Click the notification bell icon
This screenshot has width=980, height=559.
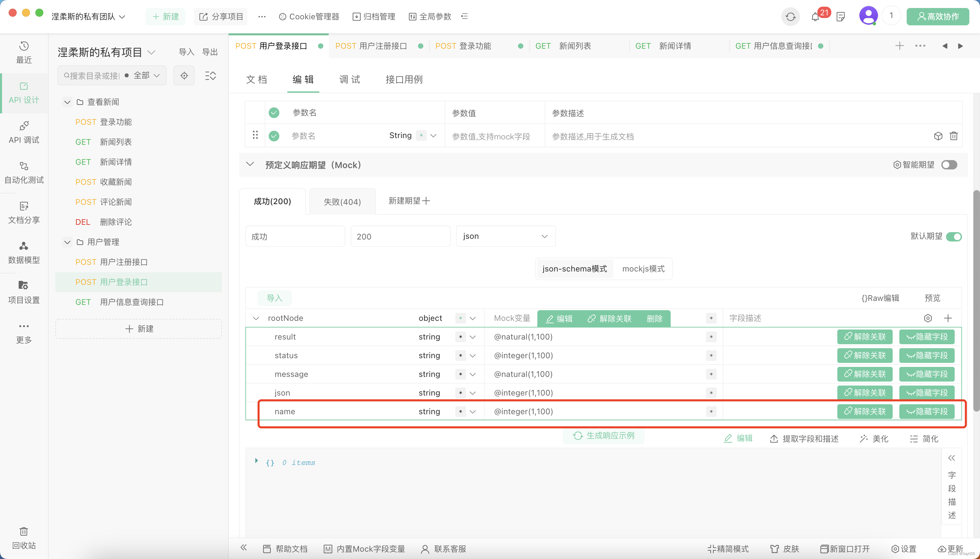pyautogui.click(x=815, y=17)
